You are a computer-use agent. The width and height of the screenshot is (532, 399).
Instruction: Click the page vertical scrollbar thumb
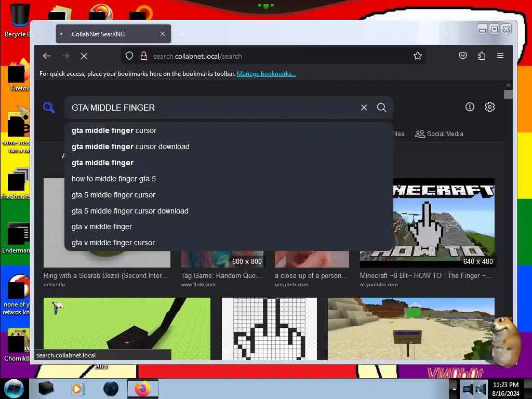coord(508,94)
